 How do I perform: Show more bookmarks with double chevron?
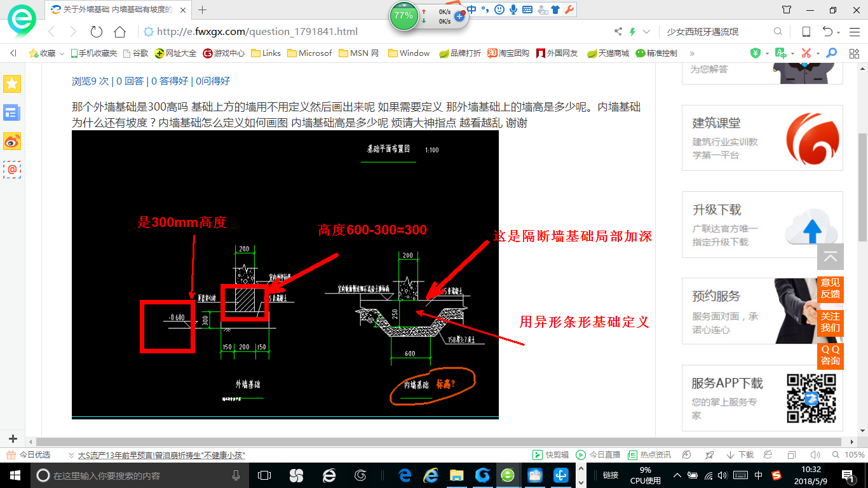[x=692, y=53]
